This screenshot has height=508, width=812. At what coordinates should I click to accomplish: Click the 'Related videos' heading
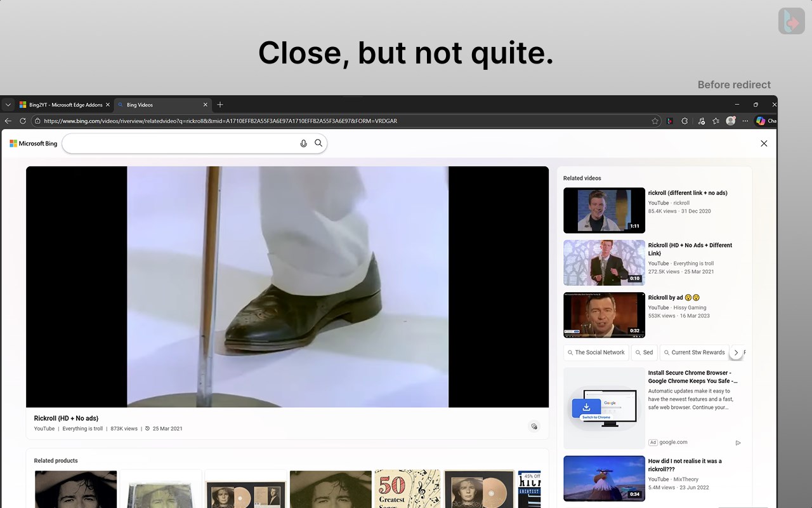click(x=582, y=178)
